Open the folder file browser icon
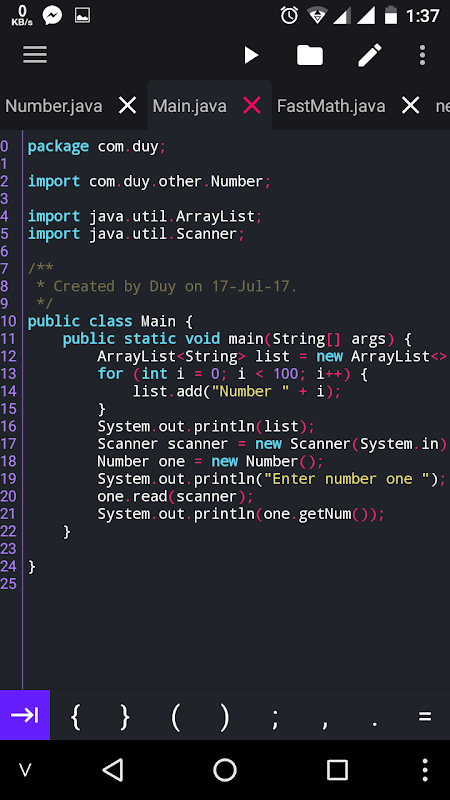 click(x=310, y=55)
